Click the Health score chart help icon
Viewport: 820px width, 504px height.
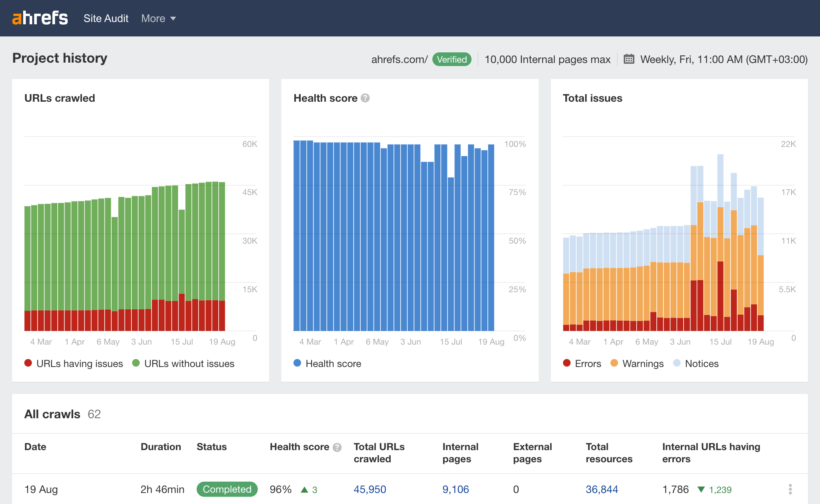click(x=365, y=98)
